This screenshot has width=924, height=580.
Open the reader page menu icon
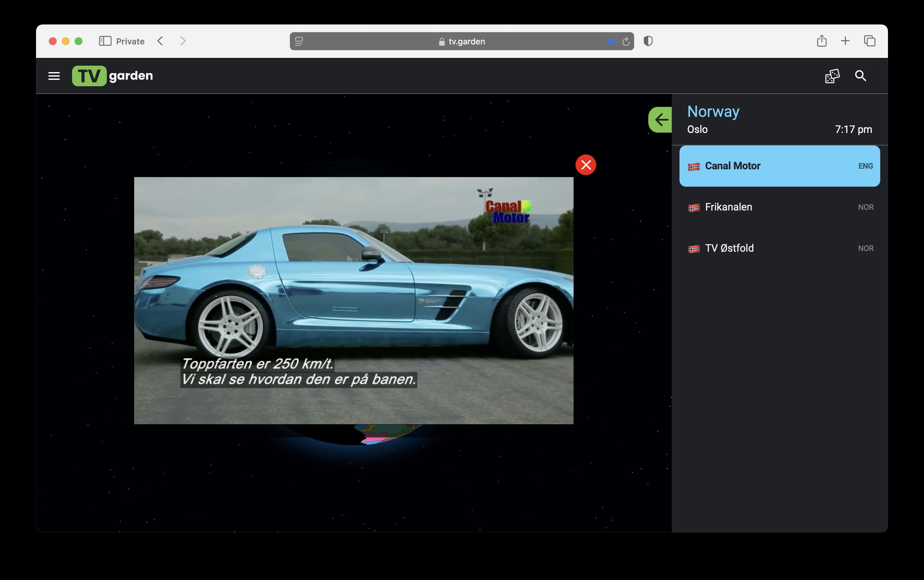click(x=299, y=42)
